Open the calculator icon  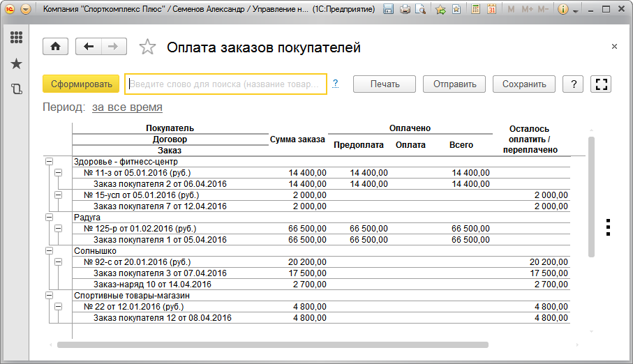(475, 9)
